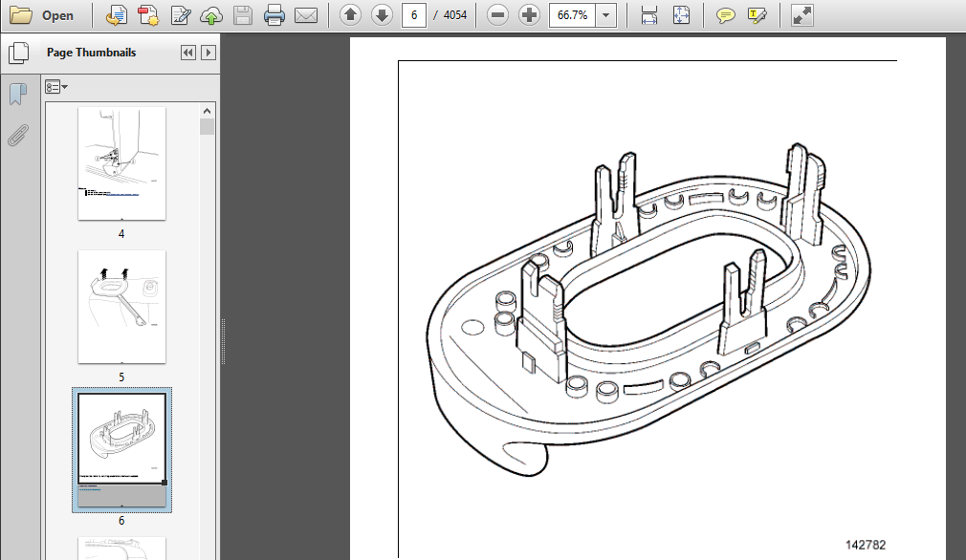This screenshot has height=560, width=966.
Task: Click the thumbnail panel scrollbar handle
Action: (x=207, y=127)
